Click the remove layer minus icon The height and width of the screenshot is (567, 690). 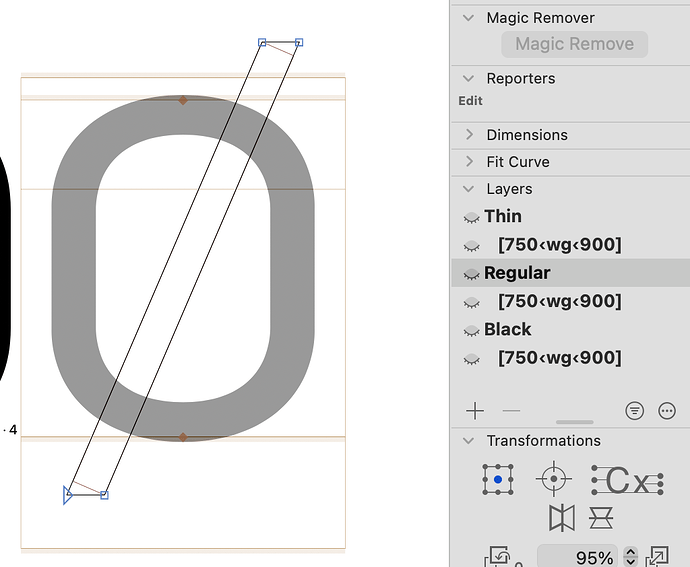point(511,411)
